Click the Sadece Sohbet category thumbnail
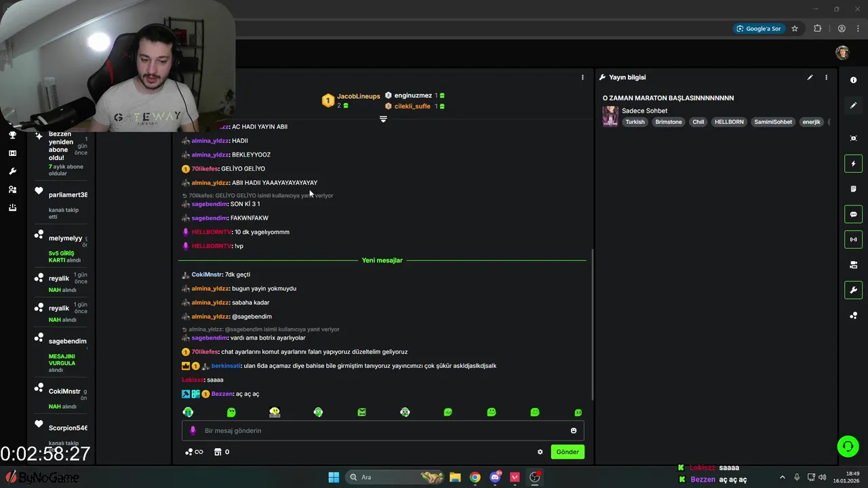The image size is (868, 488). click(x=610, y=116)
